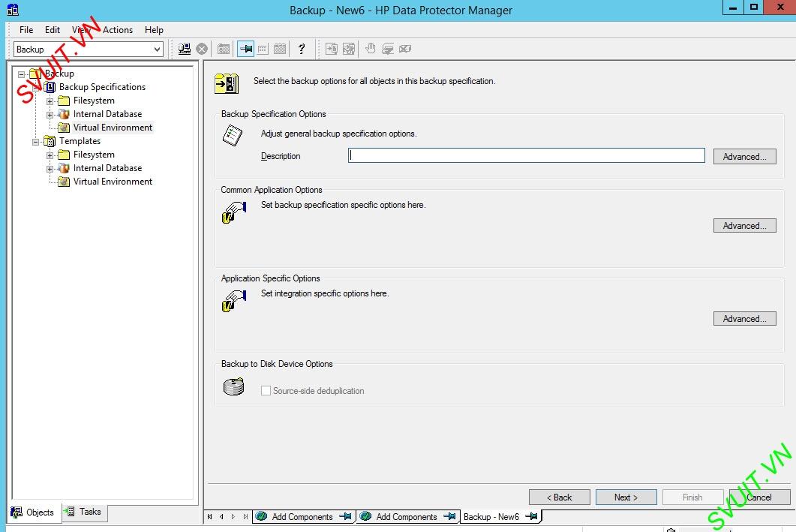Go to the previous step with Back
Screen dimensions: 796x532
(559, 497)
